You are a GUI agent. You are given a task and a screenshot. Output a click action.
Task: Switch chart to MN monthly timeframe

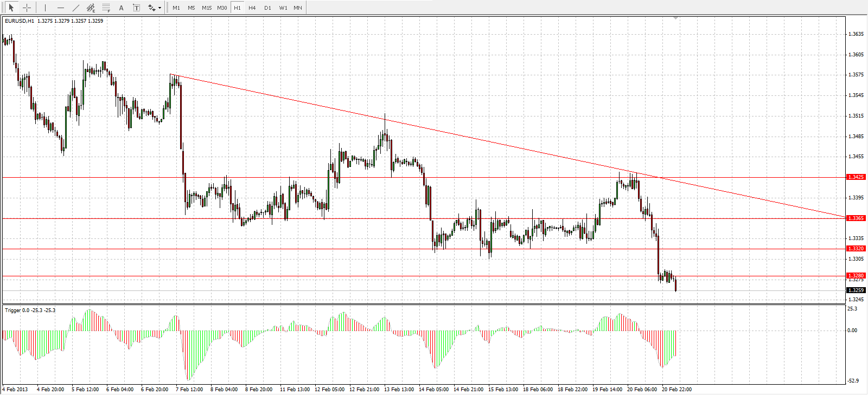298,8
